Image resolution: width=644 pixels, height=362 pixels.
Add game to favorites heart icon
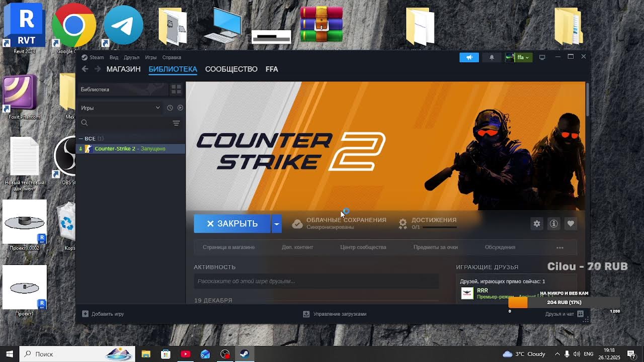pos(571,224)
